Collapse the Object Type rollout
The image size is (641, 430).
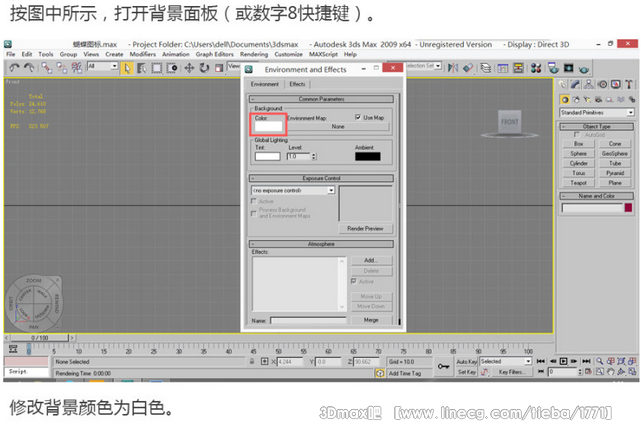597,127
